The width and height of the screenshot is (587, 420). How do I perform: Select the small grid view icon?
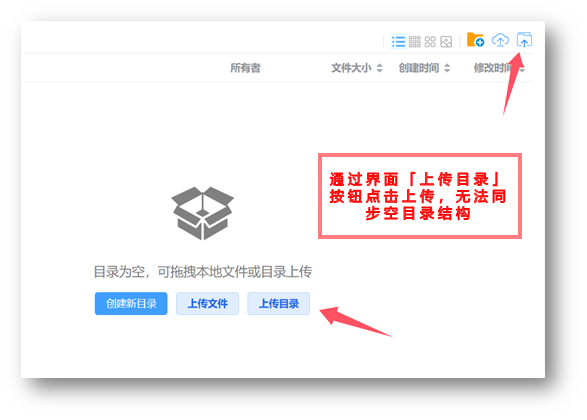(x=414, y=42)
